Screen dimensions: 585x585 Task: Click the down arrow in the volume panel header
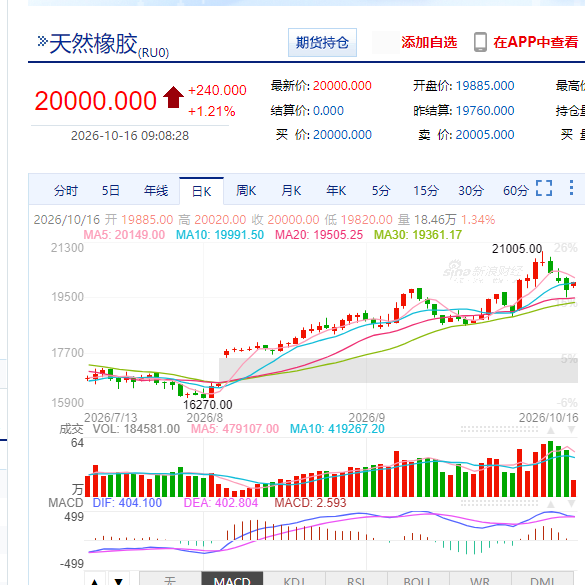click(x=571, y=430)
